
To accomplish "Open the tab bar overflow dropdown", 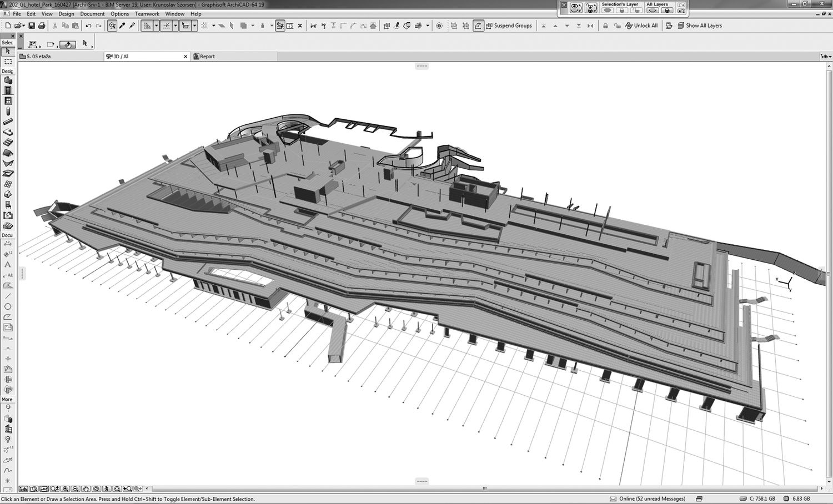I will point(826,56).
